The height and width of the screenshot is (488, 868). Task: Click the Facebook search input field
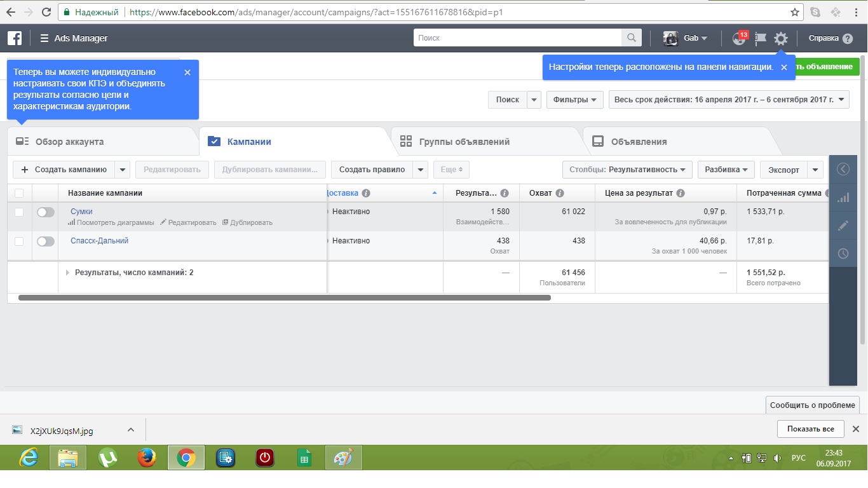[517, 38]
